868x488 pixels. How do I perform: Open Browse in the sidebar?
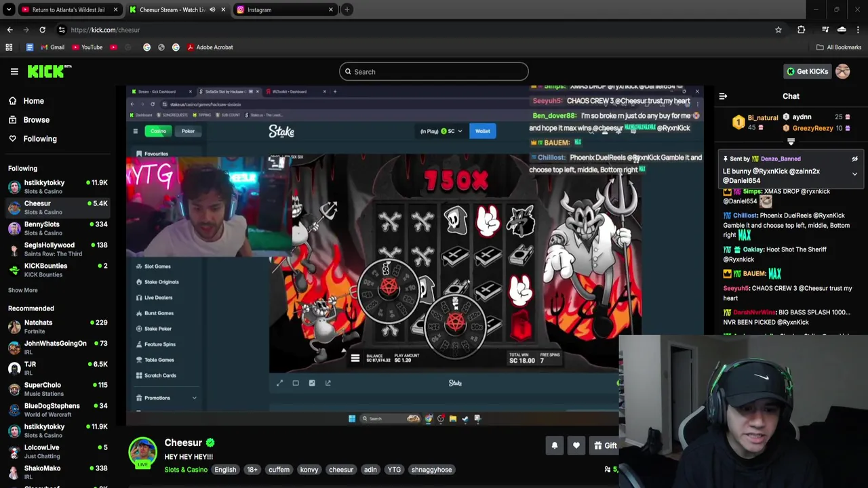[x=36, y=120]
